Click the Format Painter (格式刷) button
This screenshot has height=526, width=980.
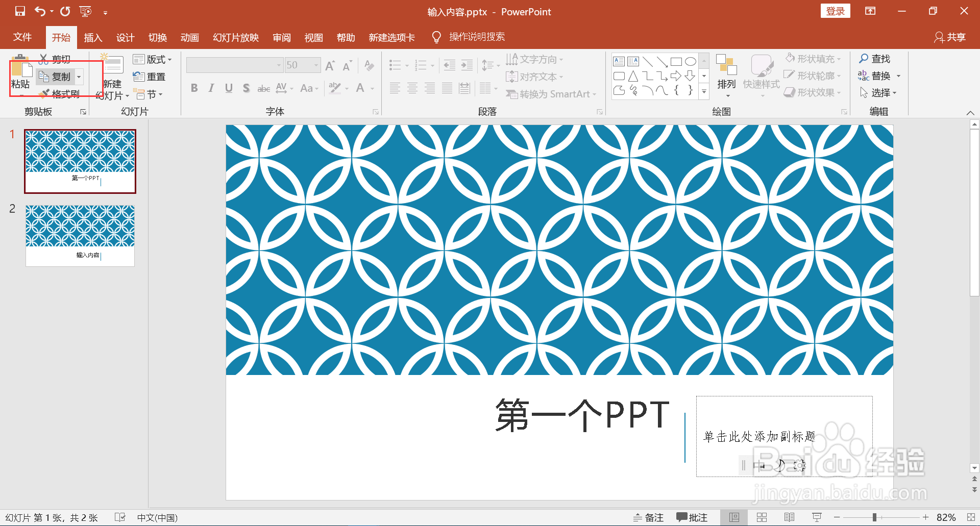tap(60, 94)
